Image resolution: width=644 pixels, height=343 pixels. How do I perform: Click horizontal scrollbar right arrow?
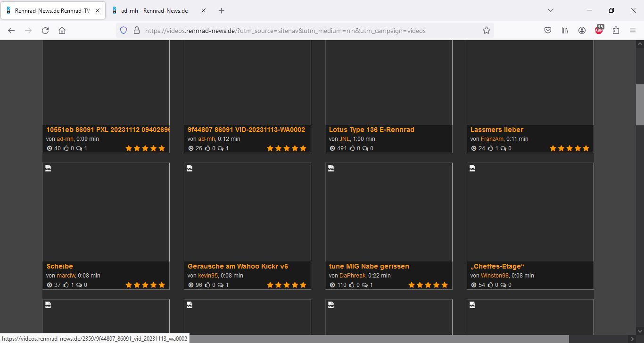pyautogui.click(x=632, y=339)
